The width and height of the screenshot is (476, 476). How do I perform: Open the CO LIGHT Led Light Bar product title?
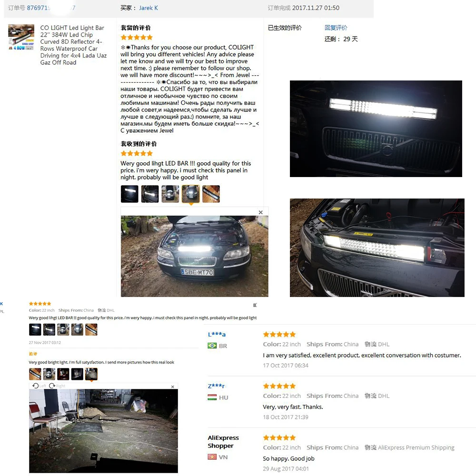click(x=73, y=45)
